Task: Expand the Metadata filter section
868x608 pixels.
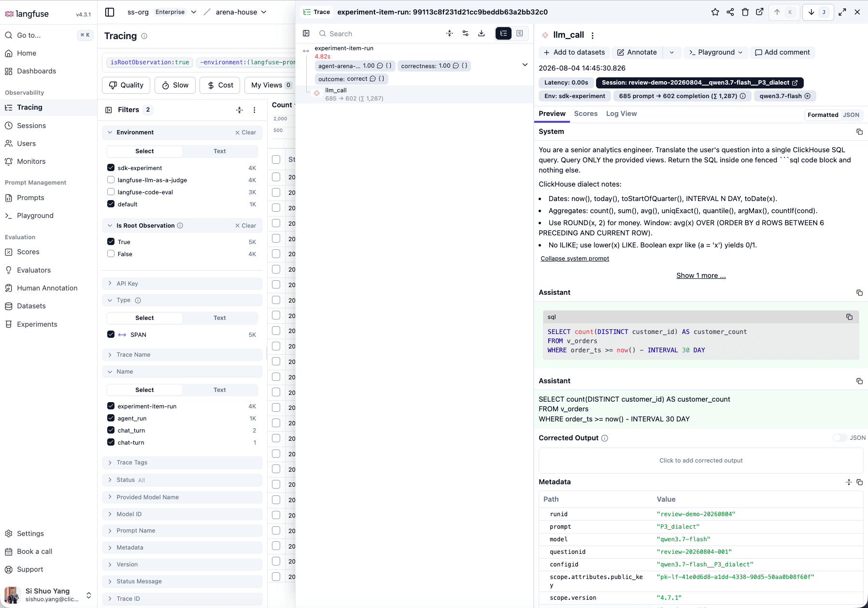Action: pos(182,548)
